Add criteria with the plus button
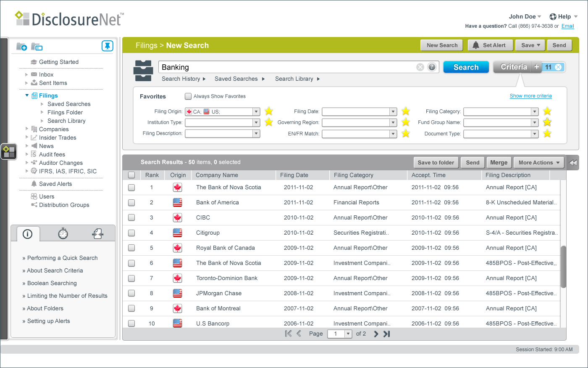 pos(536,67)
